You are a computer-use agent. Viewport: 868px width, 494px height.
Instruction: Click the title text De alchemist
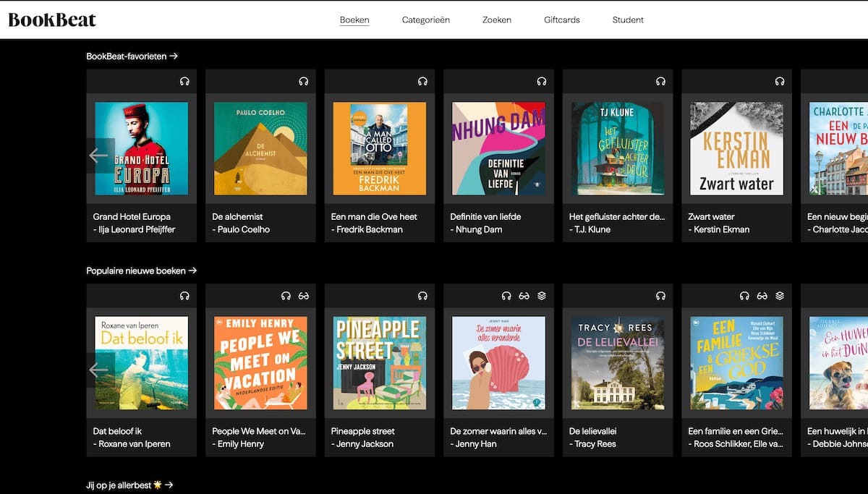pos(237,216)
